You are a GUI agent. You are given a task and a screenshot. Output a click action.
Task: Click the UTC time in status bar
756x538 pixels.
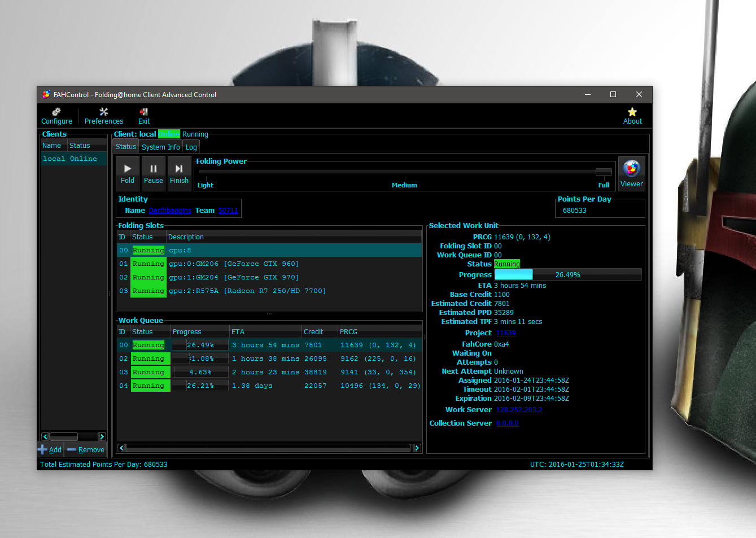tap(577, 465)
